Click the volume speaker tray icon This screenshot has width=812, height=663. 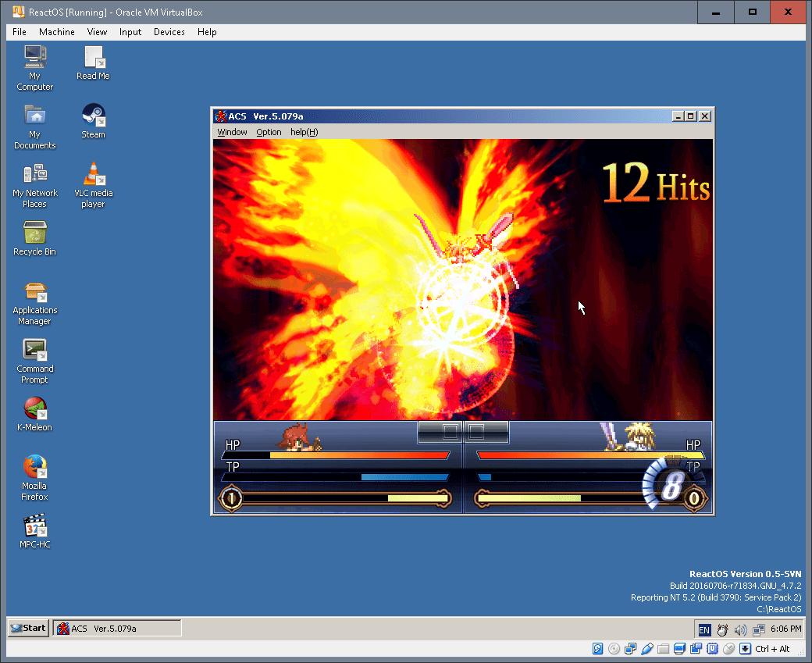click(740, 629)
